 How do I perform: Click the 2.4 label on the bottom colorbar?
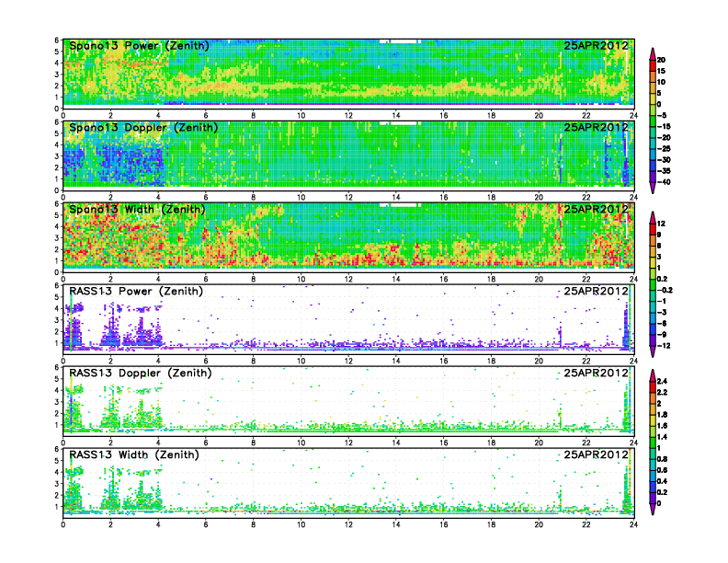[663, 381]
